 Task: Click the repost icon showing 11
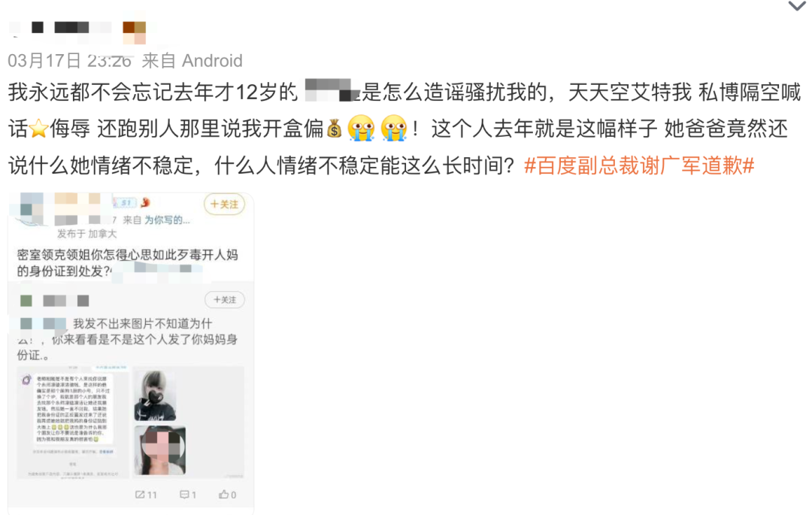point(146,495)
